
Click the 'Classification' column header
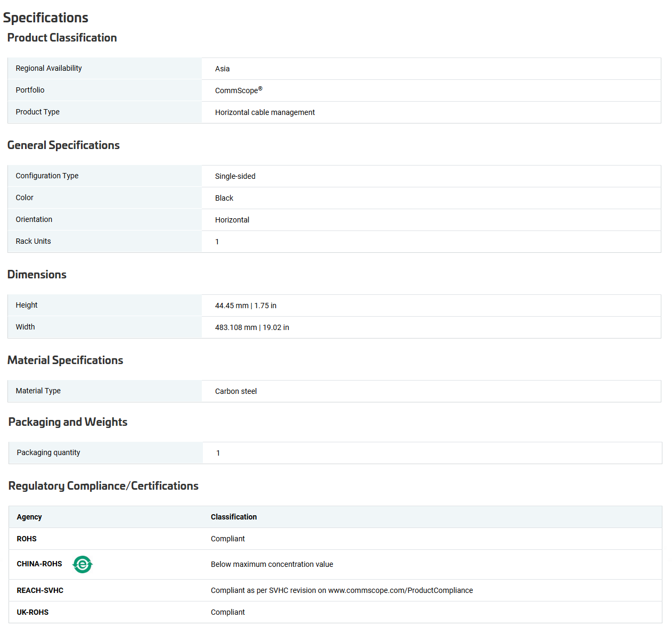234,517
